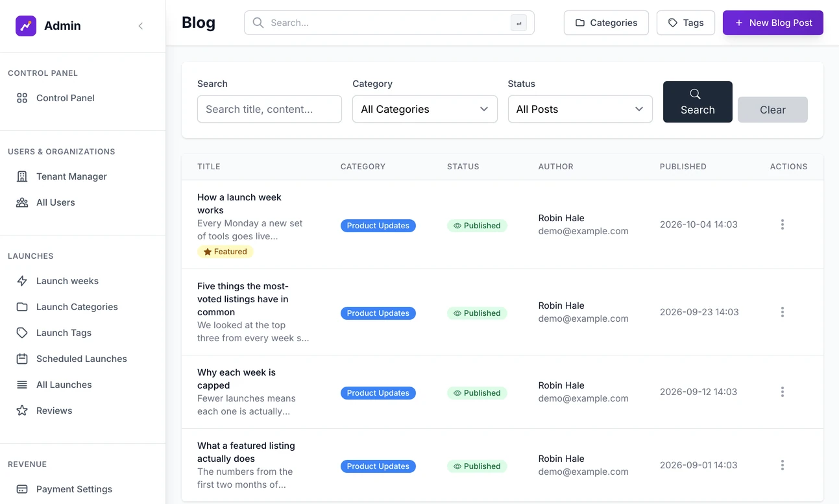Click the Launch weeks lightning icon
This screenshot has width=839, height=504.
22,281
